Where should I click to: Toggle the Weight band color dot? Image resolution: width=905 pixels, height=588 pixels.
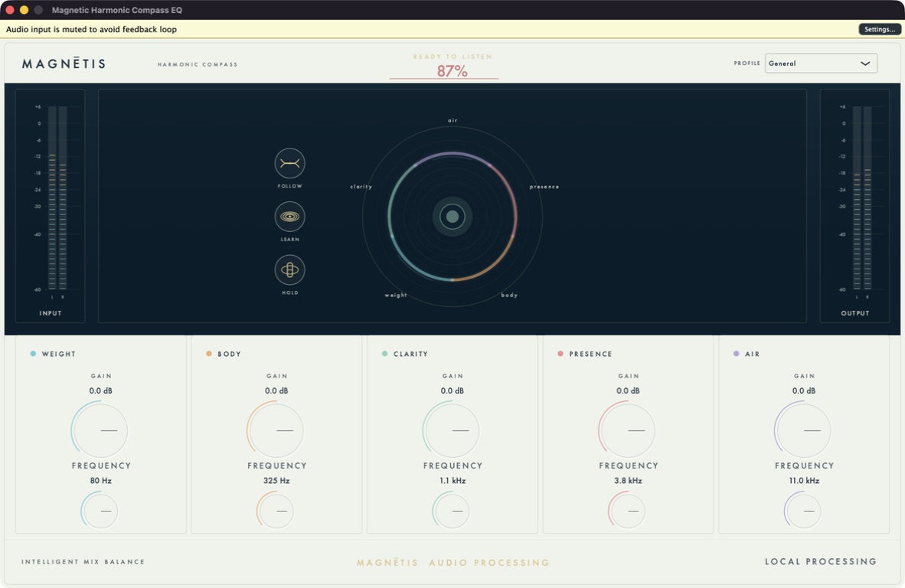point(33,354)
